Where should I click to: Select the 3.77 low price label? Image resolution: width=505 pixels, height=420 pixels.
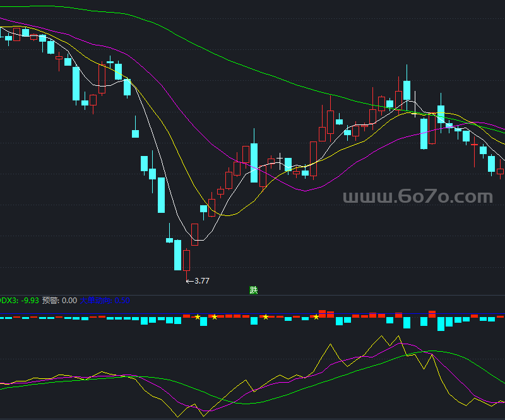[202, 281]
